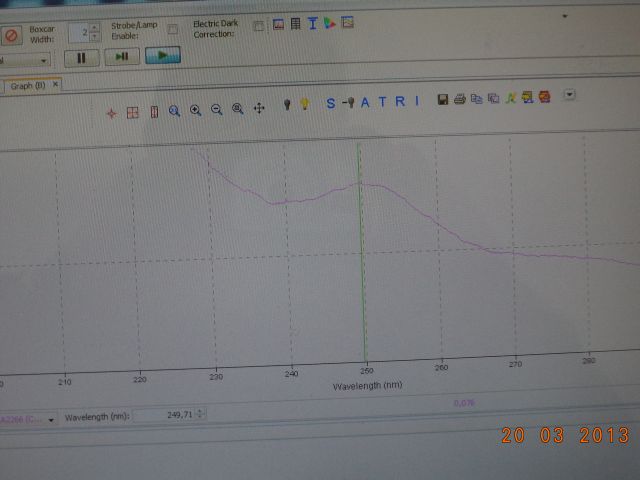Open the color measurement icon
This screenshot has height=480, width=640.
point(329,23)
